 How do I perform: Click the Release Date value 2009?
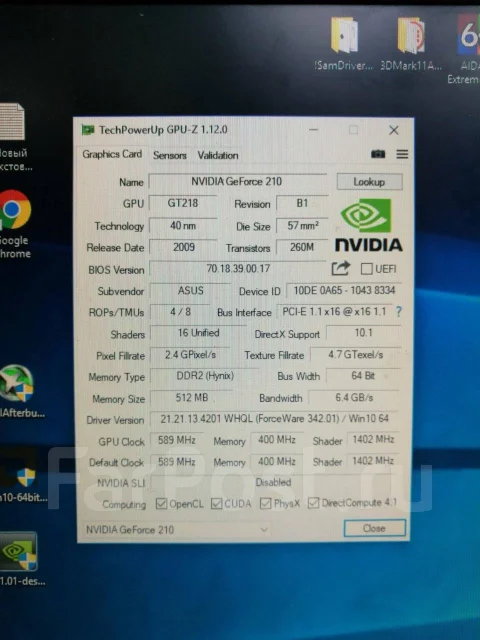[183, 247]
